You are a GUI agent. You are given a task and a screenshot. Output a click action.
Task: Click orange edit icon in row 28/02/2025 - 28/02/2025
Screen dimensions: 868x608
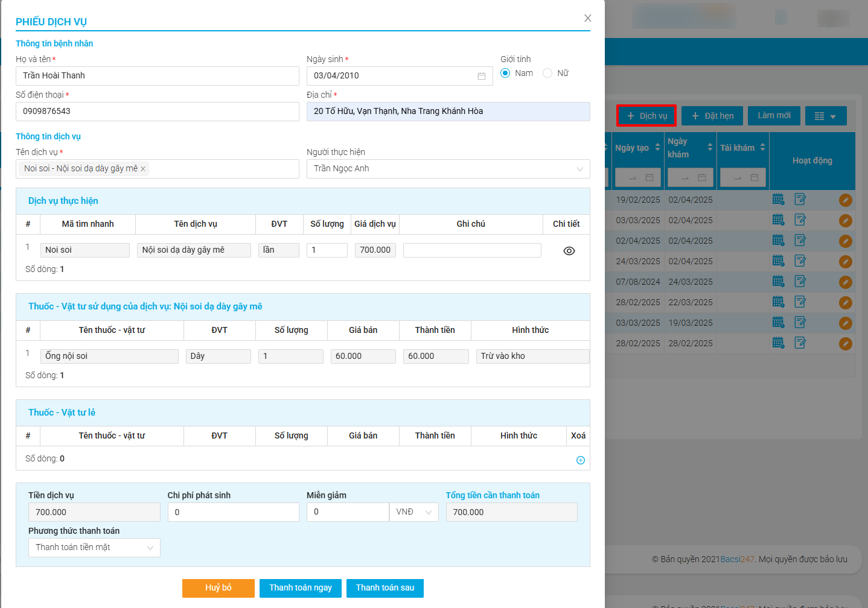tap(846, 344)
